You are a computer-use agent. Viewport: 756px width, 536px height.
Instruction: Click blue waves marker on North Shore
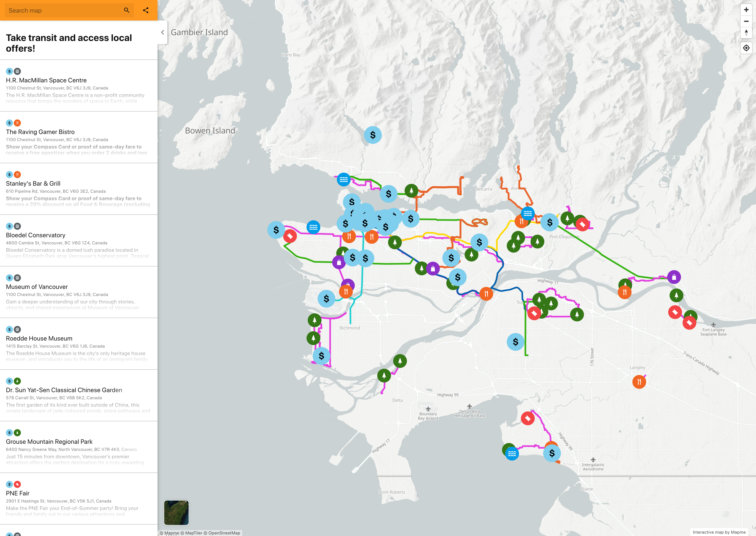click(344, 180)
